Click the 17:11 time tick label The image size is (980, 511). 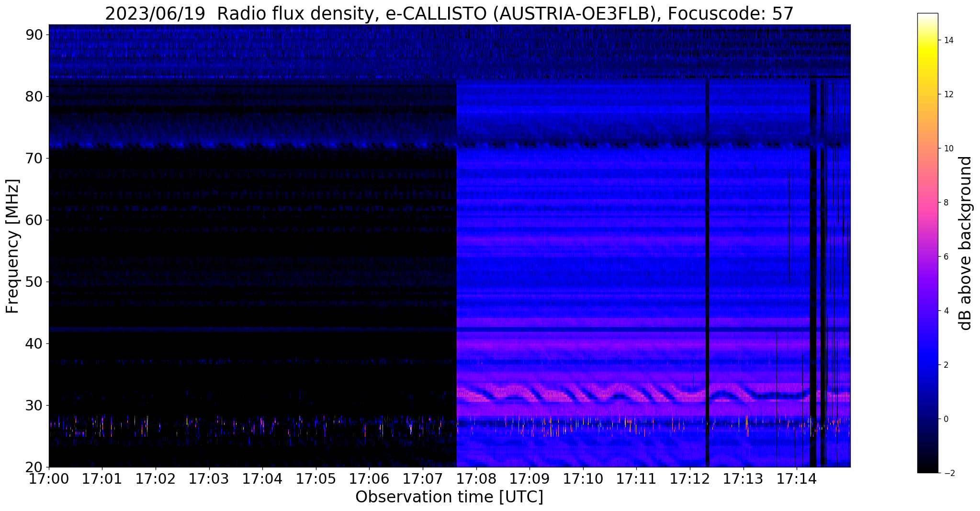coord(636,478)
